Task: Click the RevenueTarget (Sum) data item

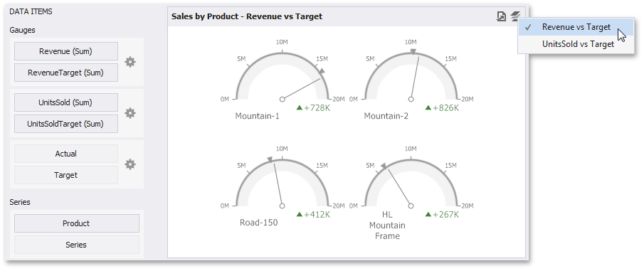Action: point(66,73)
